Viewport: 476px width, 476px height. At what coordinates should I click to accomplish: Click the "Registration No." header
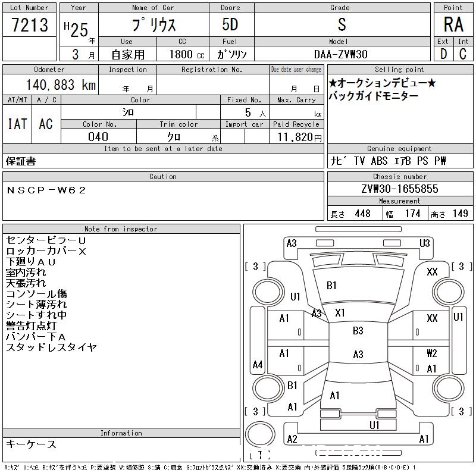[212, 70]
